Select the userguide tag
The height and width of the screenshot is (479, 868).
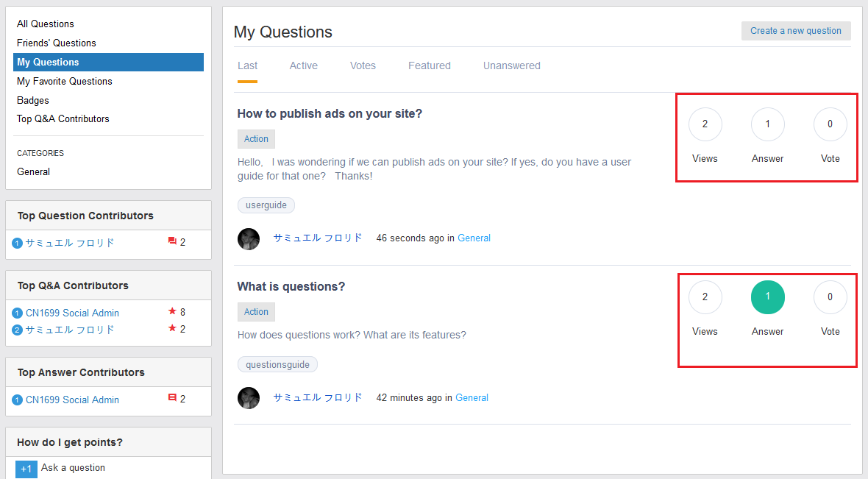tap(266, 205)
